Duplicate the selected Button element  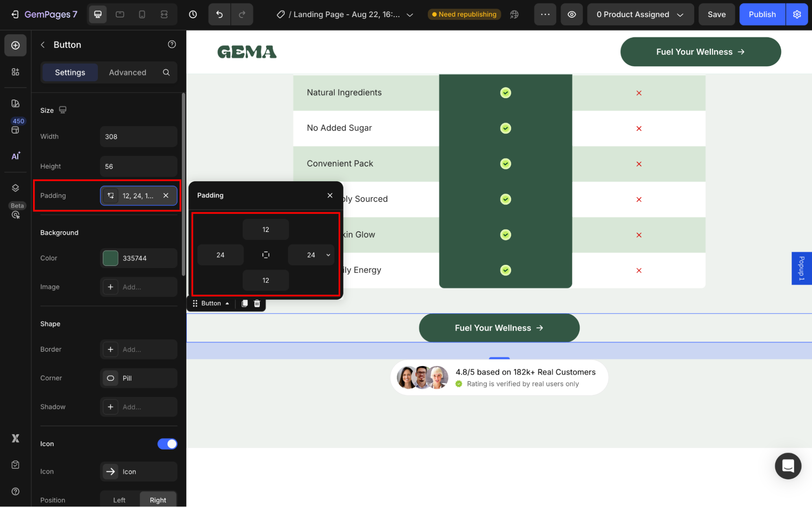click(245, 303)
